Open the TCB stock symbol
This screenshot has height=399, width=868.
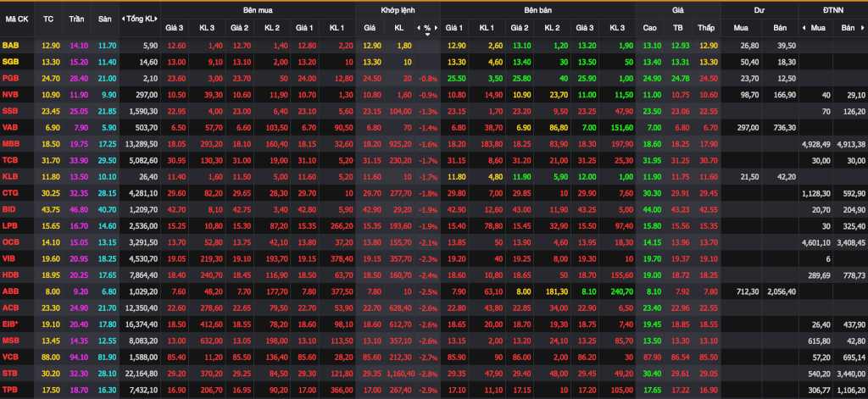10,161
